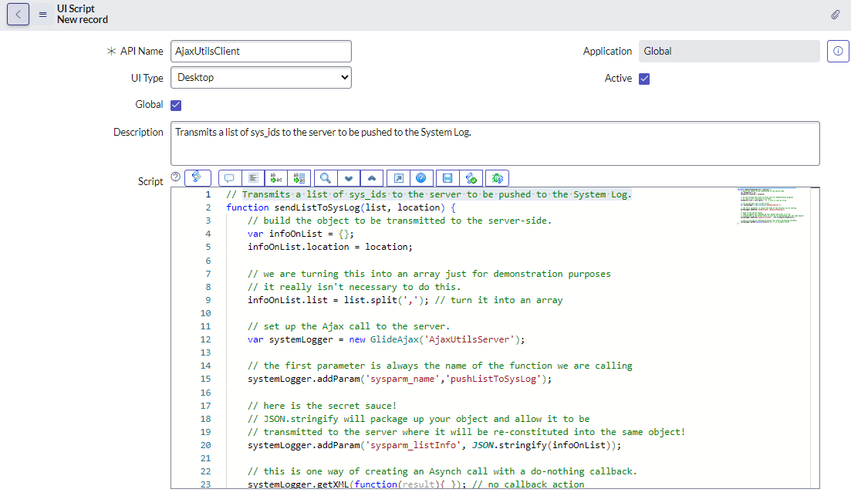
Task: Toggle comment on selected code
Action: [230, 178]
